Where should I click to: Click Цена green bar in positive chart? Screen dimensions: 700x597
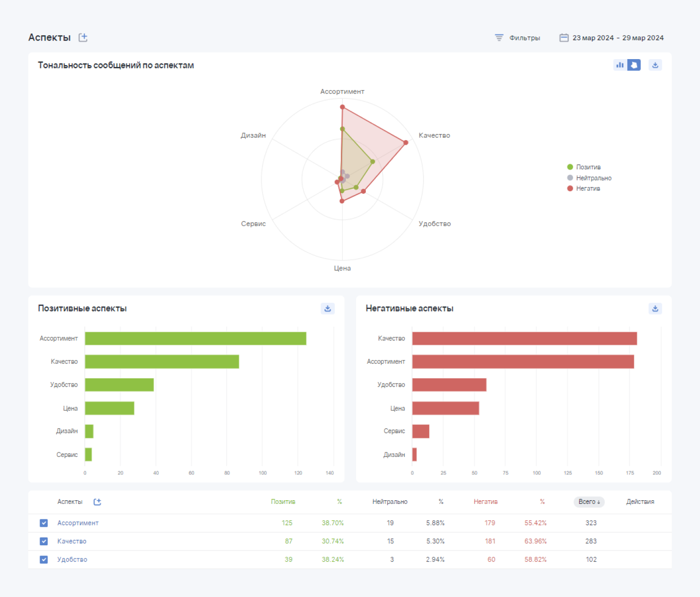pos(109,408)
